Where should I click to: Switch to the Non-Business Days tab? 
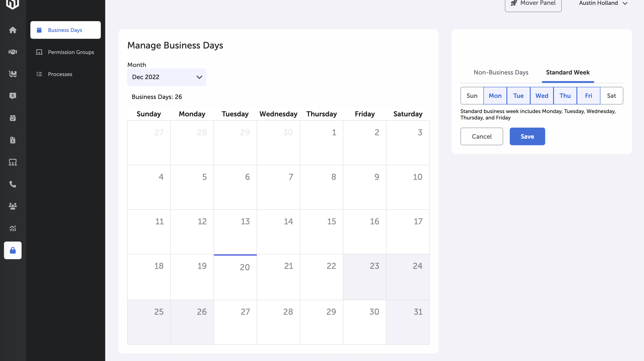pyautogui.click(x=501, y=72)
